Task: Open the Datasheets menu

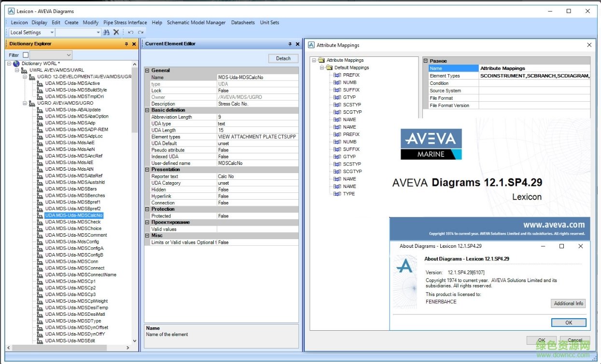Action: pos(242,22)
